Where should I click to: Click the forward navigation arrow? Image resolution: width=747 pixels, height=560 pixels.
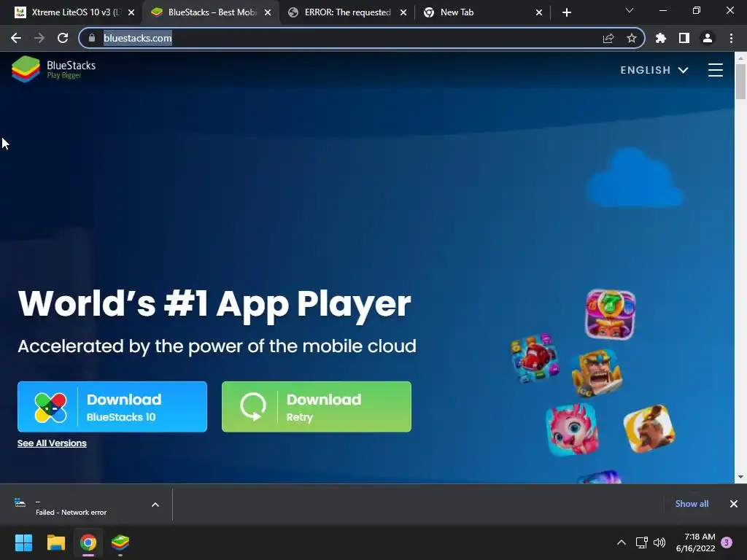tap(39, 38)
